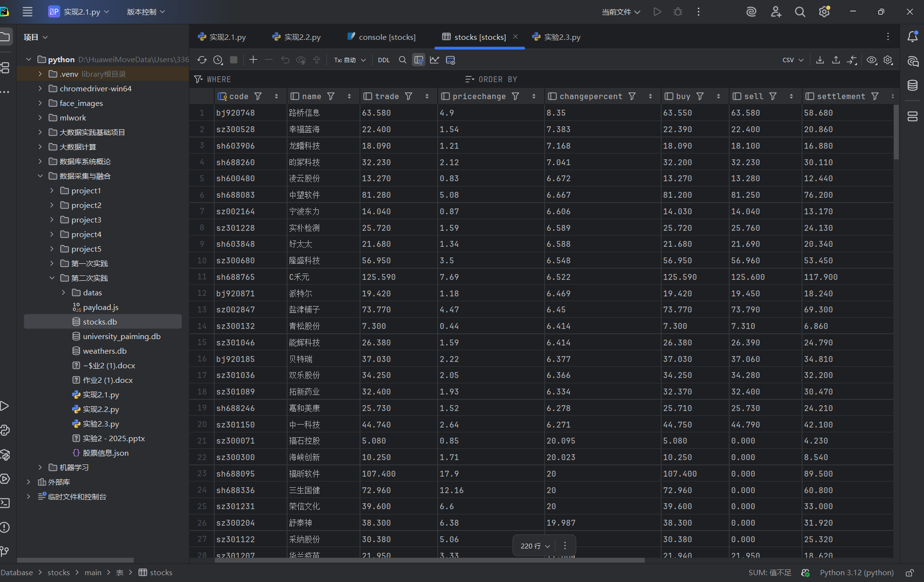The image size is (924, 582).
Task: Open Search Everywhere in the title bar
Action: 800,12
